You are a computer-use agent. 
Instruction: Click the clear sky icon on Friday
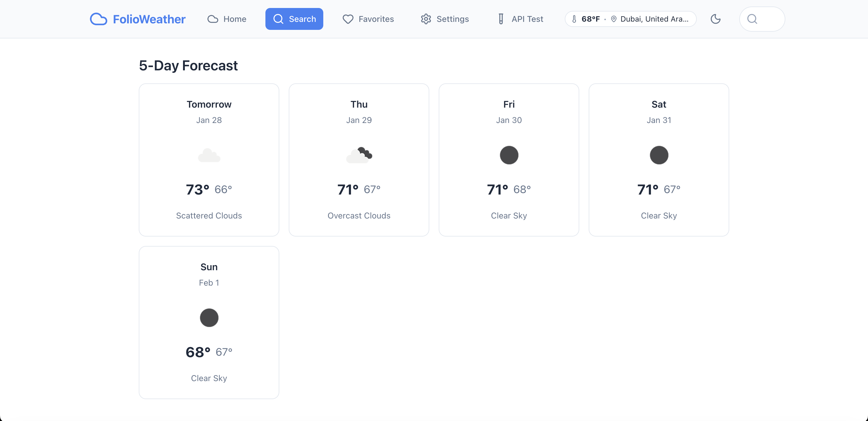click(x=509, y=155)
